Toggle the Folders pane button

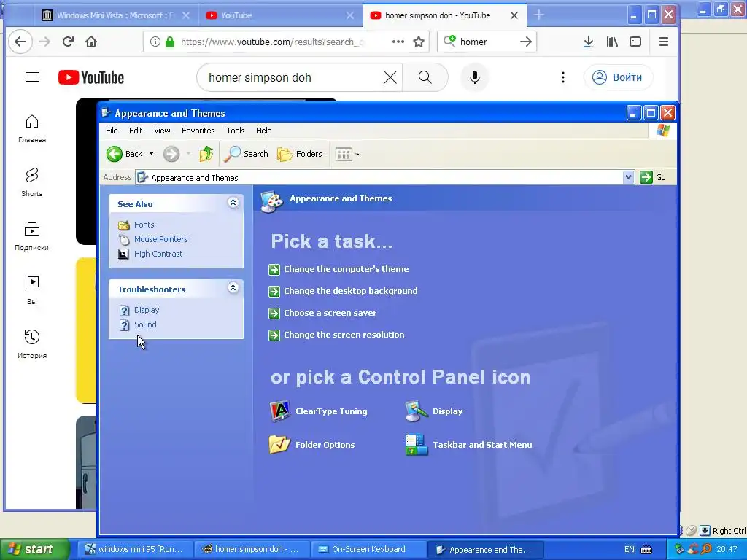pyautogui.click(x=300, y=154)
